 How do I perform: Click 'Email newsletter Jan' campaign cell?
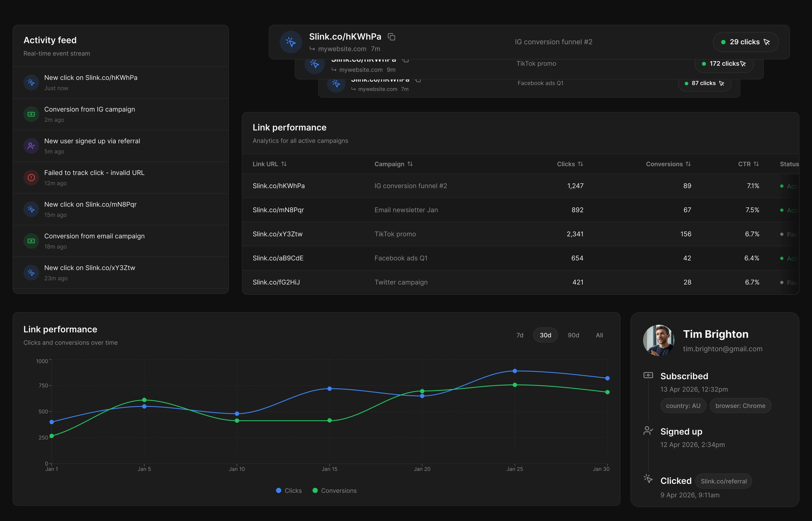[406, 210]
